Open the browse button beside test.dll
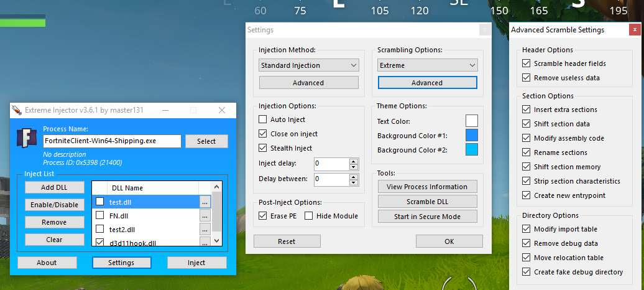This screenshot has width=644, height=290. point(205,202)
